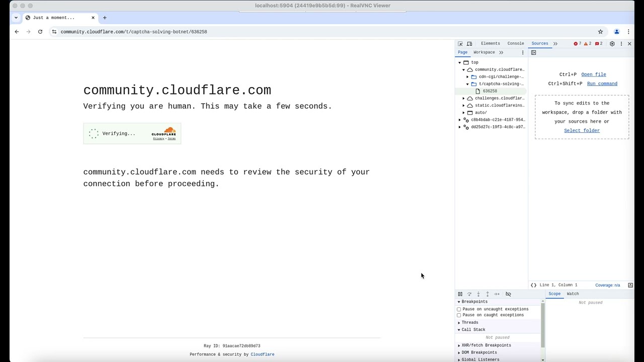The image size is (644, 362).
Task: Click the Run command link
Action: pos(602,84)
